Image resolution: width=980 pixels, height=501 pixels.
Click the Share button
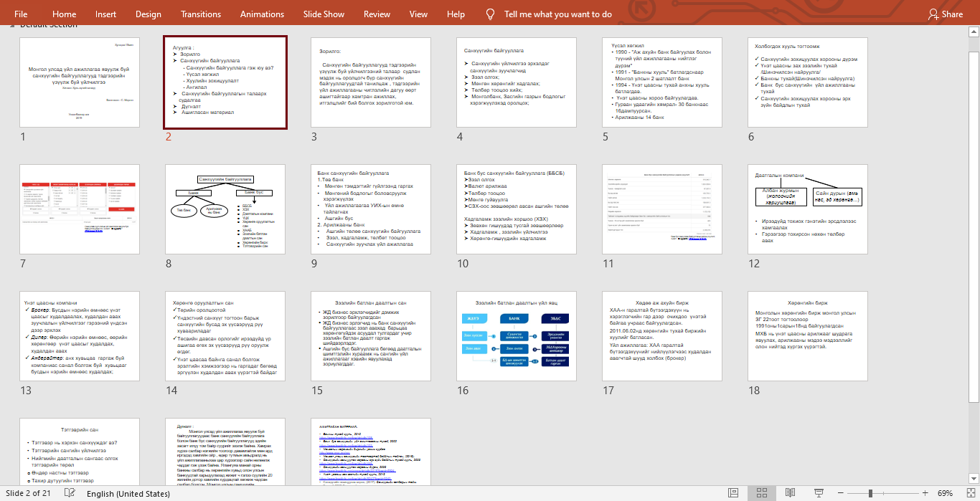pyautogui.click(x=946, y=14)
